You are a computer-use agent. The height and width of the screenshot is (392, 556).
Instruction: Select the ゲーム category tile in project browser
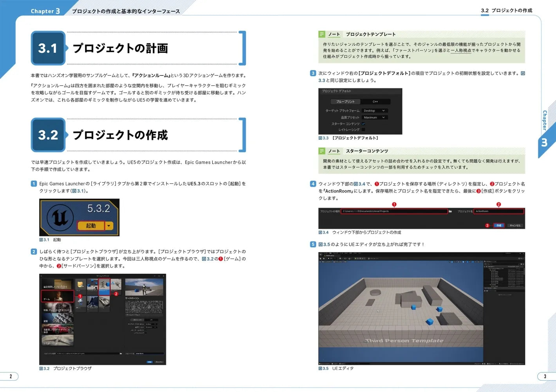tap(58, 296)
